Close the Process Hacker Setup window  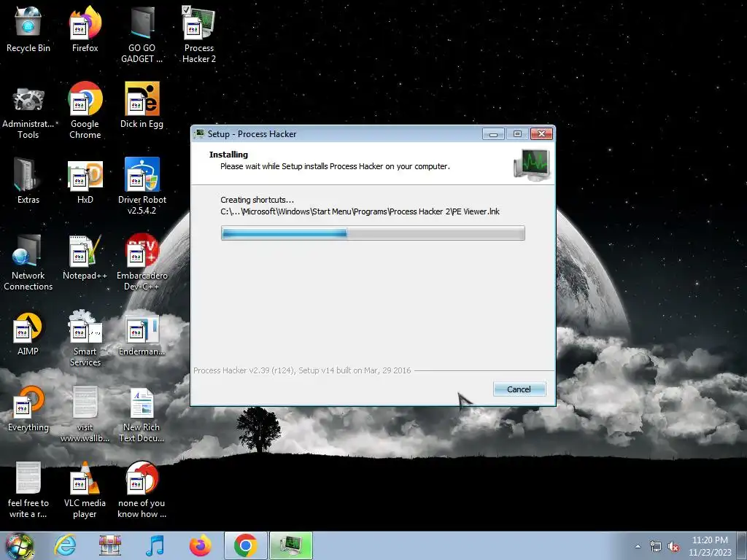(542, 134)
